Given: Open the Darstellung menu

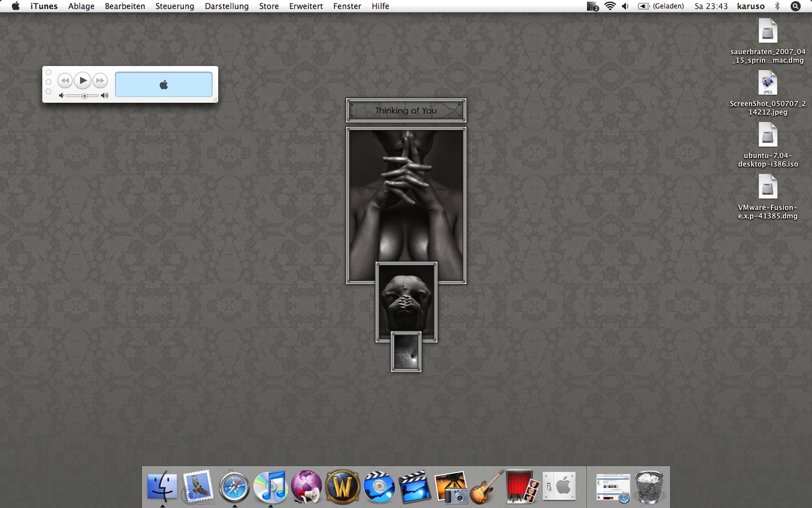Looking at the screenshot, I should click(x=227, y=6).
